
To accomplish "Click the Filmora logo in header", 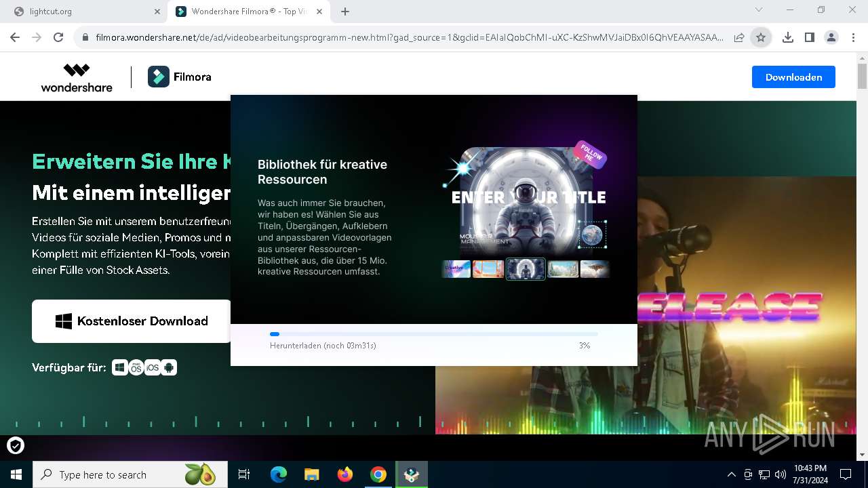I will (180, 77).
